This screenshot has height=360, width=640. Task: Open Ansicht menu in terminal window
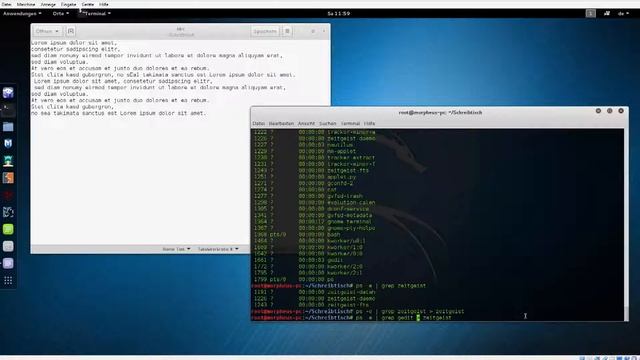[306, 123]
